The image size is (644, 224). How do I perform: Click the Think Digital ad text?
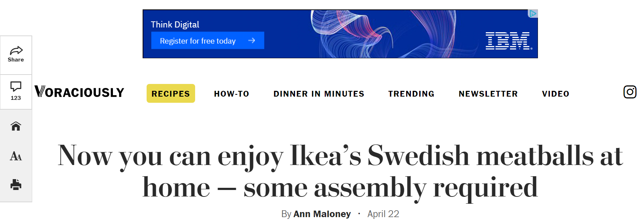coord(175,25)
